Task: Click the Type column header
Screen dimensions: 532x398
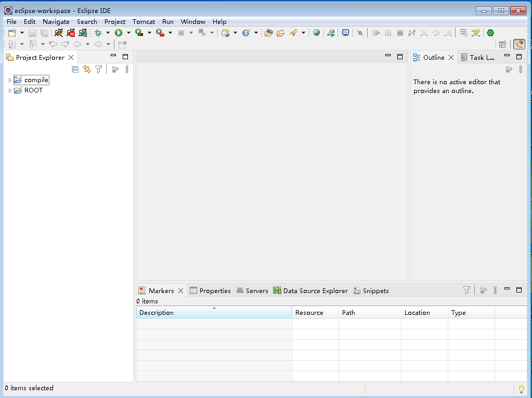Action: pos(471,313)
